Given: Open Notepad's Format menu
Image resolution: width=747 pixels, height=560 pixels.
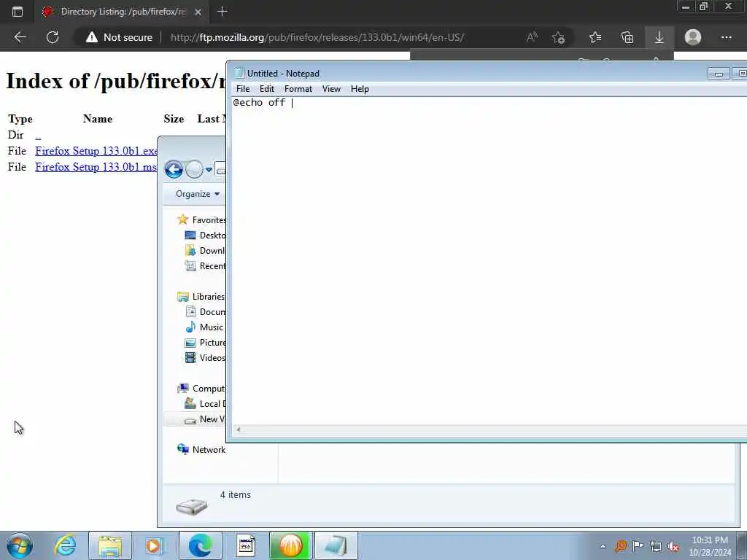Looking at the screenshot, I should point(298,89).
